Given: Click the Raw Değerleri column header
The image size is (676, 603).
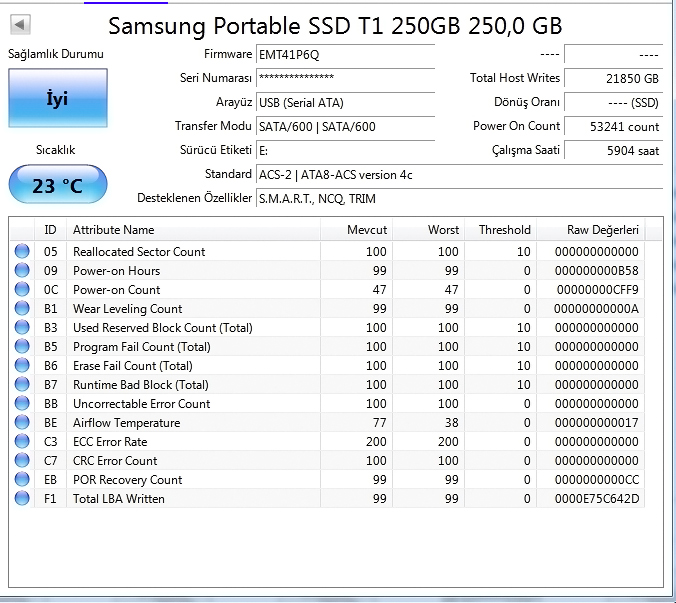Looking at the screenshot, I should (x=591, y=230).
